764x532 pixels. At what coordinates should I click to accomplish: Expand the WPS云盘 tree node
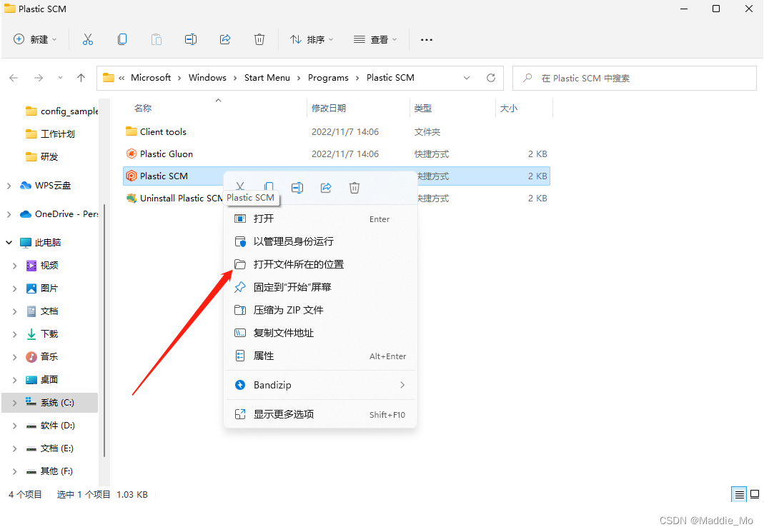[9, 186]
